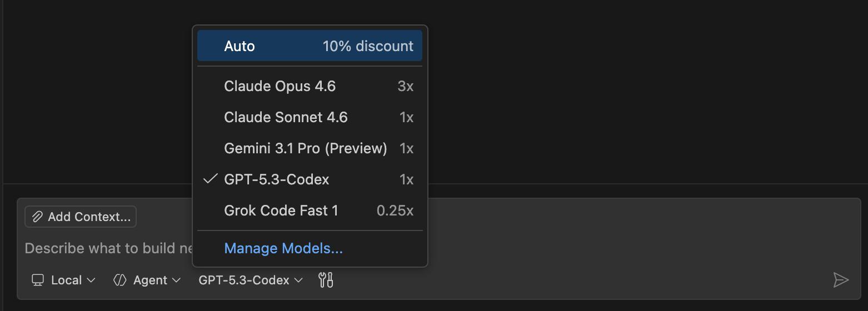
Task: Click the 0.25x multiplier for Grok
Action: 395,210
